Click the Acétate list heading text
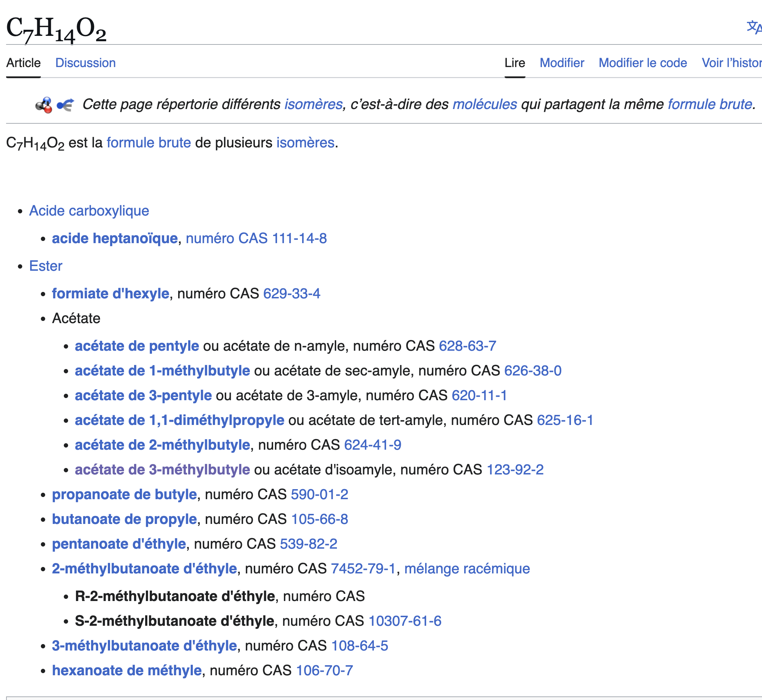The width and height of the screenshot is (762, 700). click(76, 318)
